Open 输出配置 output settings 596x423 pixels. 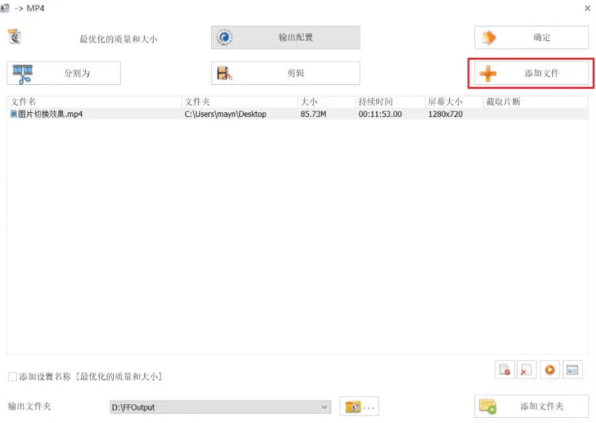coord(285,37)
